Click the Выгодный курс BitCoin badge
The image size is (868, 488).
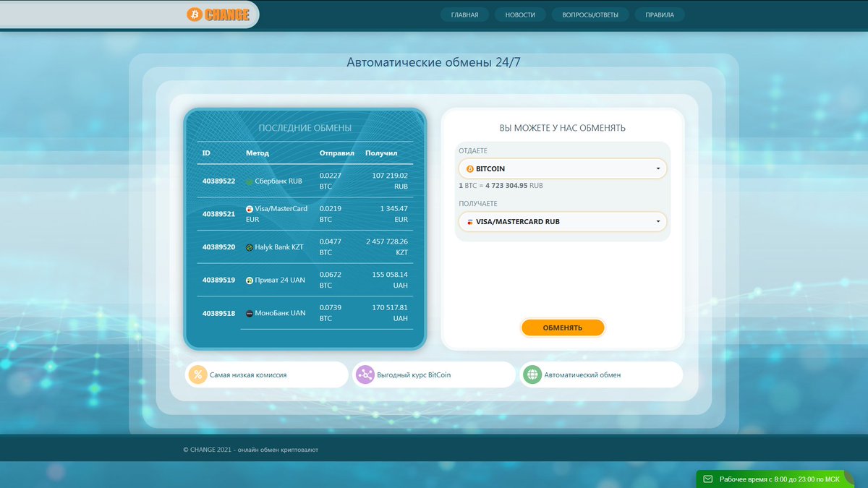tap(434, 374)
